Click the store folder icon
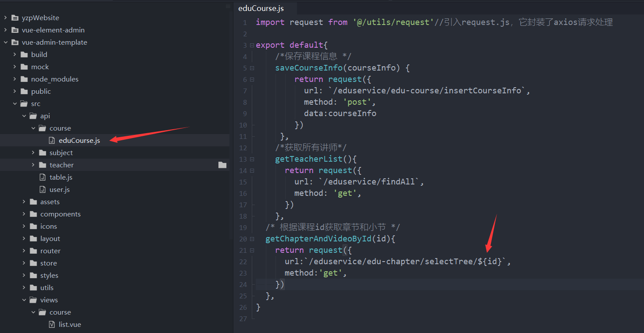This screenshot has width=644, height=333. (x=33, y=263)
